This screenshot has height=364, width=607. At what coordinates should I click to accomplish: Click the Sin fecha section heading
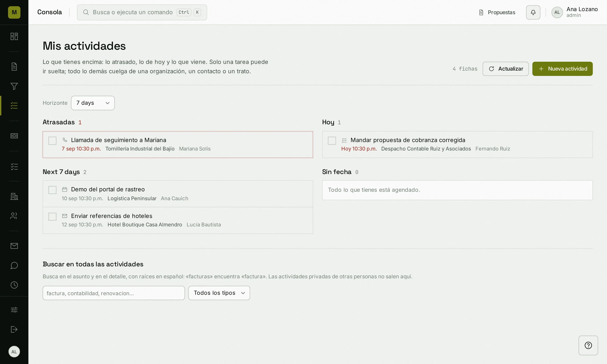point(337,172)
